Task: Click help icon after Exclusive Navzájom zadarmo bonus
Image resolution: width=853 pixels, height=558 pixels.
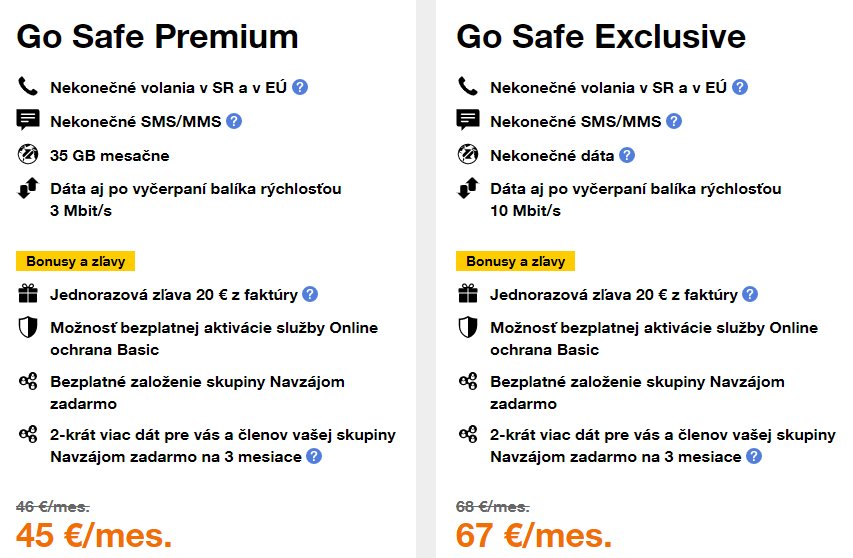Action: [x=754, y=456]
